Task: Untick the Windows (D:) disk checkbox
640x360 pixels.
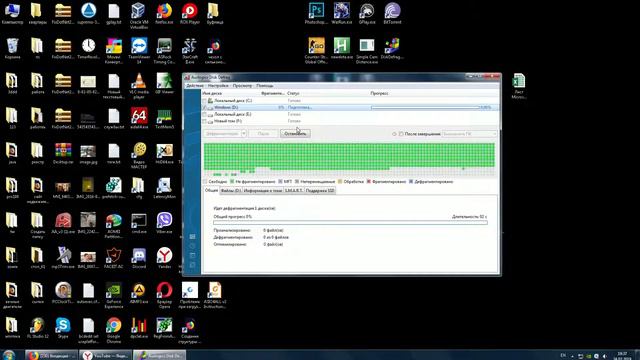Action: [204, 107]
